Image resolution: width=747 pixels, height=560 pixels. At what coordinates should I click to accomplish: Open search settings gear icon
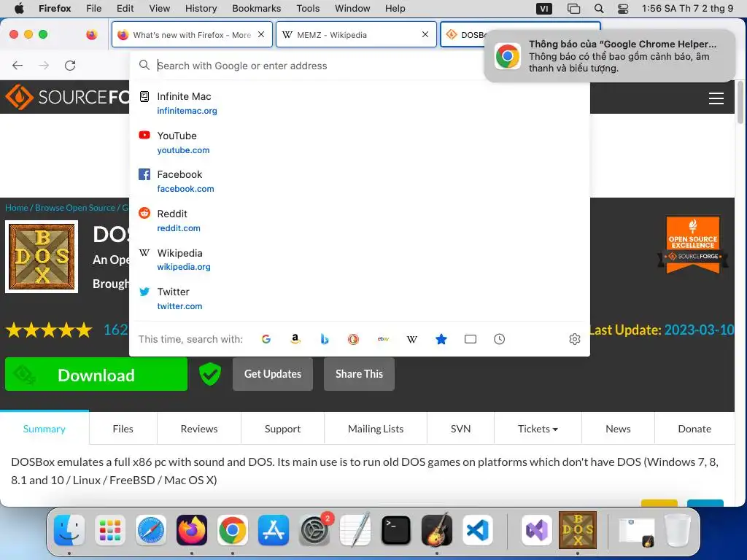click(575, 339)
